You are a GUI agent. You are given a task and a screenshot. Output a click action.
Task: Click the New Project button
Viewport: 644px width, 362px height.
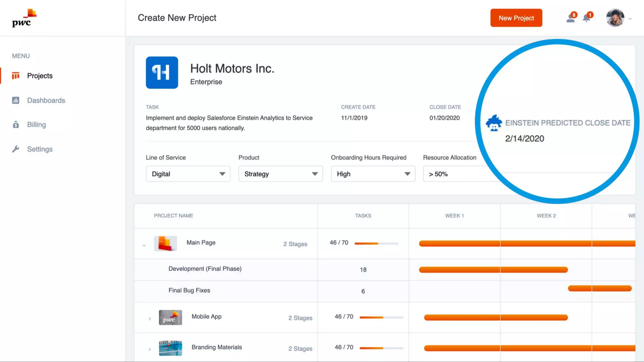click(516, 18)
